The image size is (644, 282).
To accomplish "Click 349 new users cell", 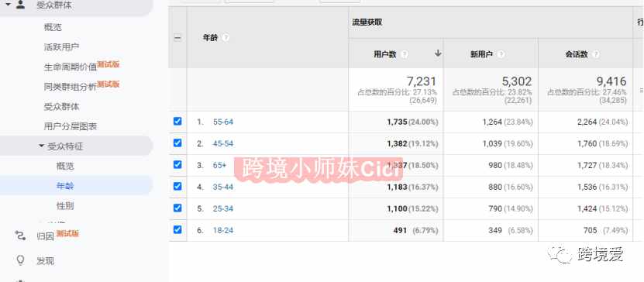I will pos(495,231).
